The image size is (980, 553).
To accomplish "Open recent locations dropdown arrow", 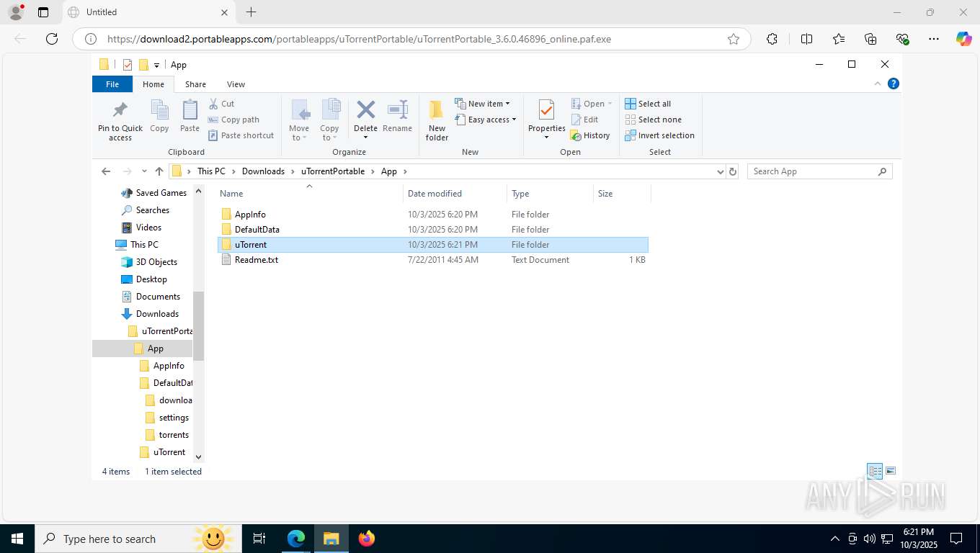I will click(144, 171).
